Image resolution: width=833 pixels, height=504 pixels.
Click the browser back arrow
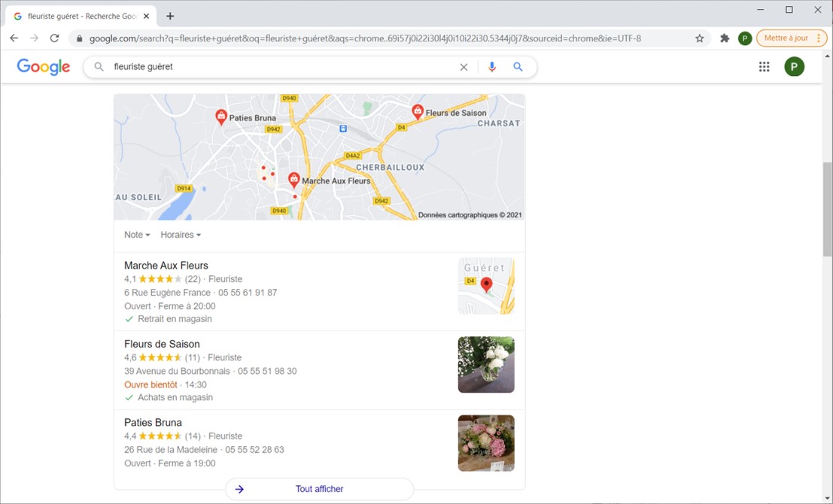[x=14, y=38]
